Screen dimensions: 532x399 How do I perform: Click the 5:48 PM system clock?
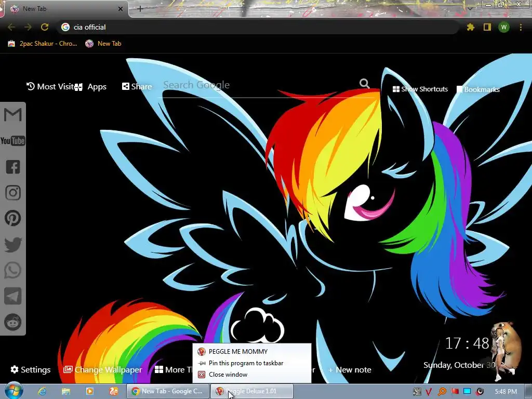pyautogui.click(x=506, y=392)
